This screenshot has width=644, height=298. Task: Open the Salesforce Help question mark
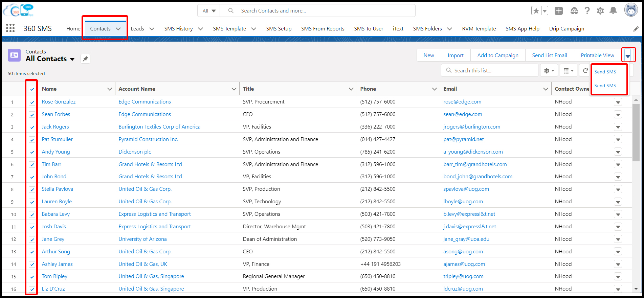[x=587, y=11]
